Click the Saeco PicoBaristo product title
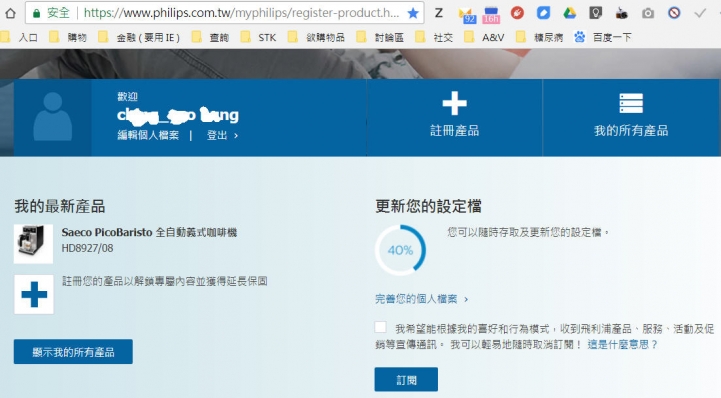The width and height of the screenshot is (721, 398). click(149, 233)
